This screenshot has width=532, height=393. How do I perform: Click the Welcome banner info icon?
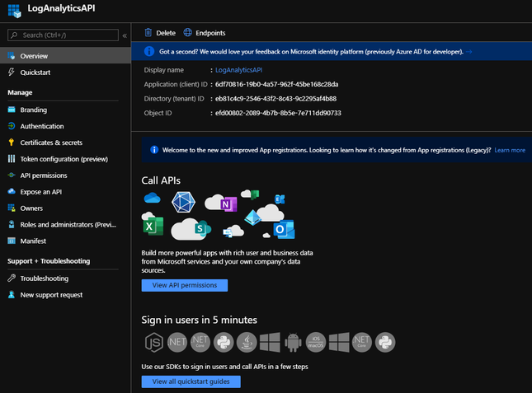154,150
